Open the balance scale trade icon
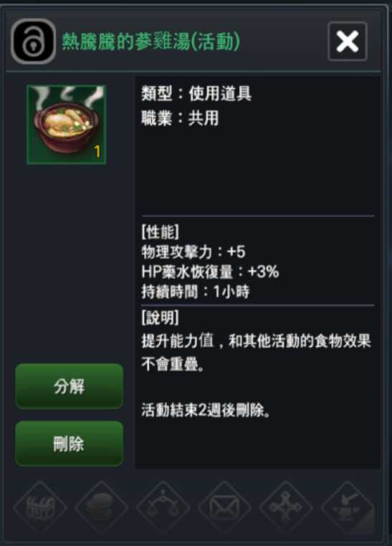 [163, 508]
